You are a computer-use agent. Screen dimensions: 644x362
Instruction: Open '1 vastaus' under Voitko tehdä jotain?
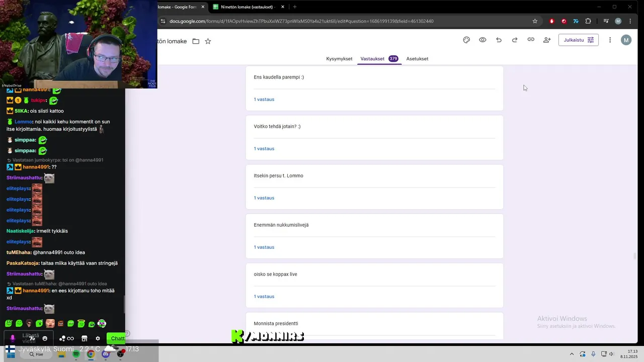tap(264, 149)
